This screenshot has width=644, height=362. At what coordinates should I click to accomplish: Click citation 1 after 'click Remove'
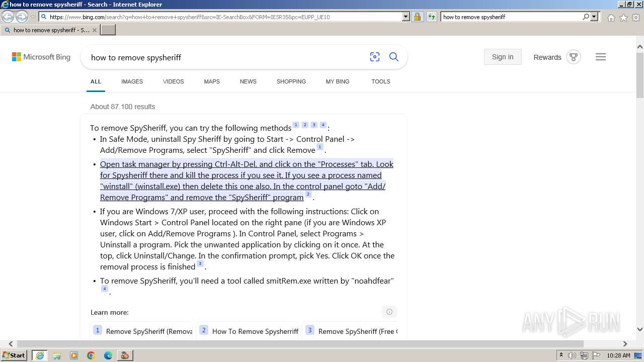point(319,147)
